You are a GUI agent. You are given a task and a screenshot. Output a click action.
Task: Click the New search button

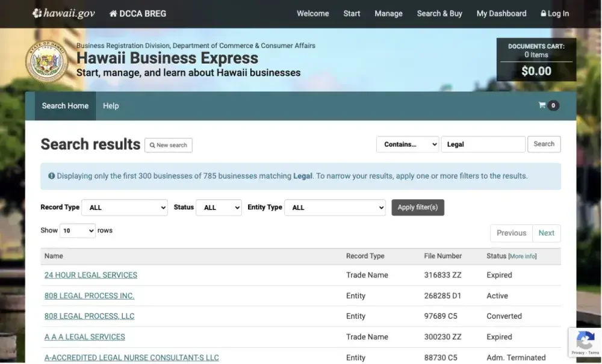tap(169, 146)
